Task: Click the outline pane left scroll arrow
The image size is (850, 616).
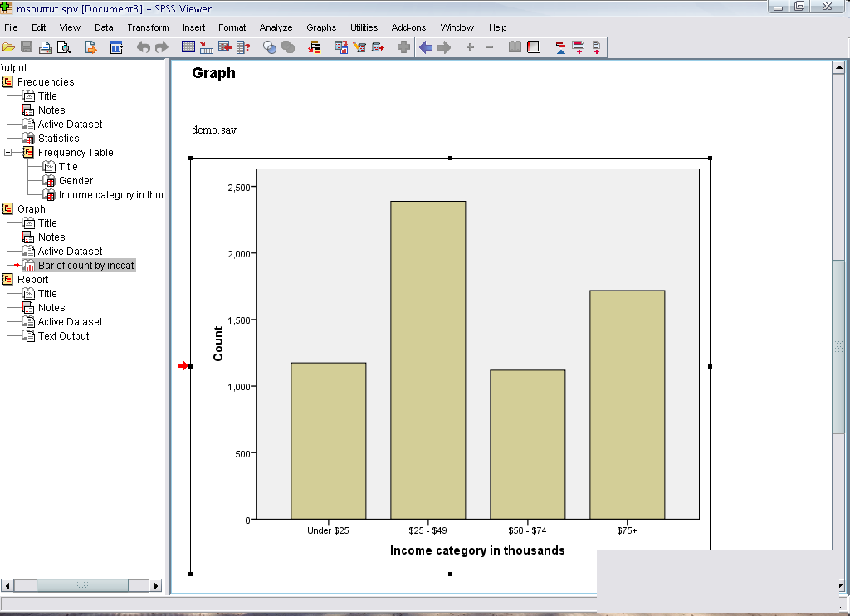Action: coord(7,585)
